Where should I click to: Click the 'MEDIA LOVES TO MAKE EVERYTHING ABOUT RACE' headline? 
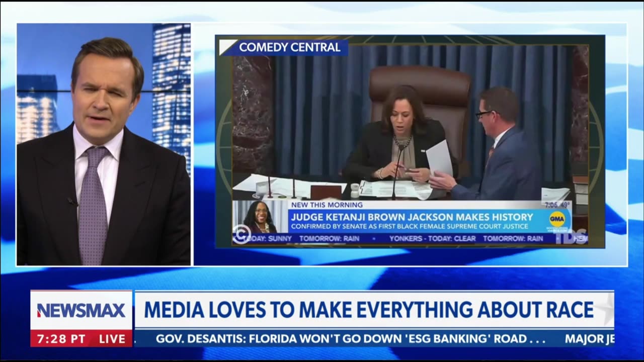pos(369,310)
